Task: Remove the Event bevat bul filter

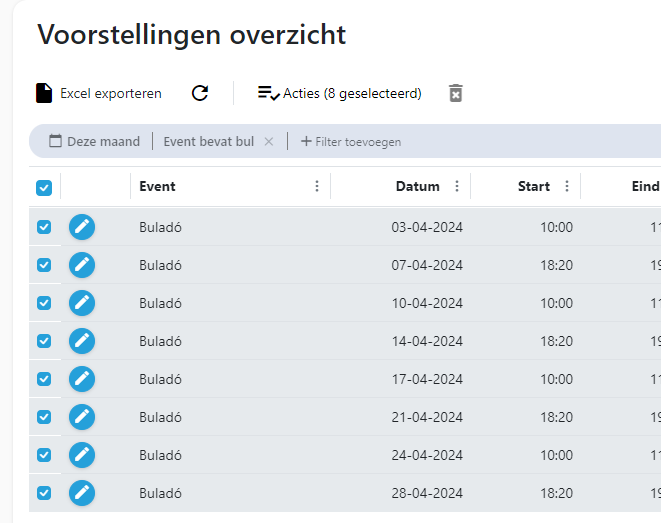Action: coord(269,142)
